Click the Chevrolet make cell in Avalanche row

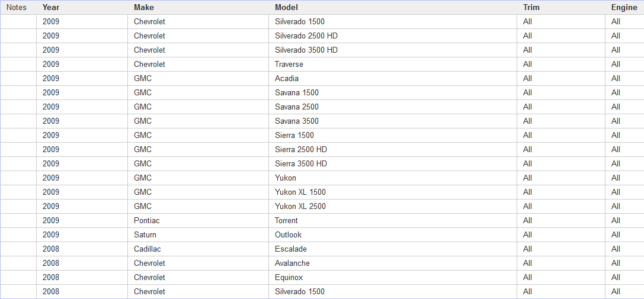tap(198, 263)
